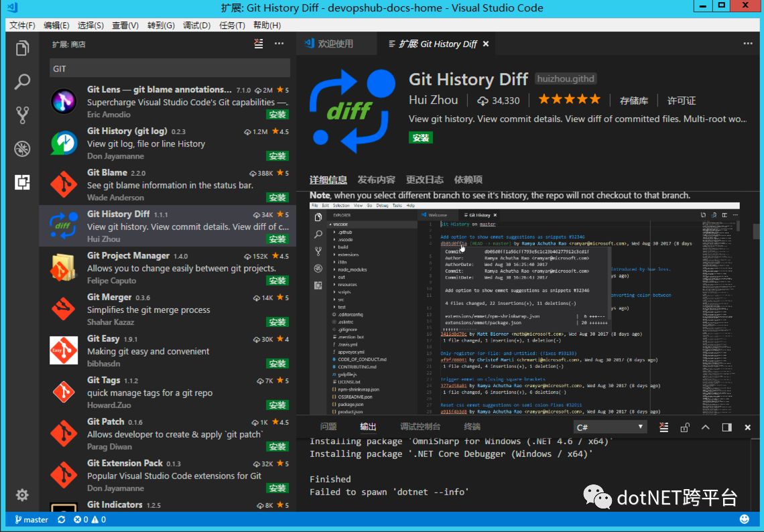Open the Manage gear at bottom left

(22, 495)
